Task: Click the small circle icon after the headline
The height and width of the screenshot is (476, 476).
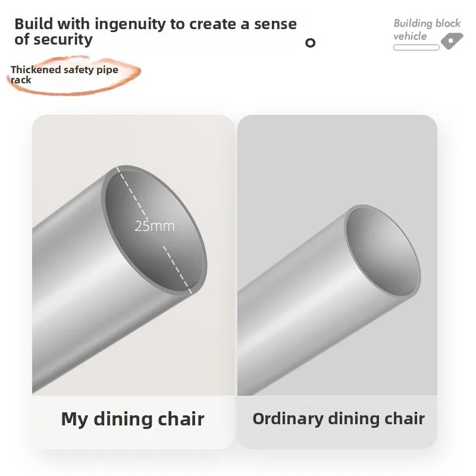Action: click(310, 43)
